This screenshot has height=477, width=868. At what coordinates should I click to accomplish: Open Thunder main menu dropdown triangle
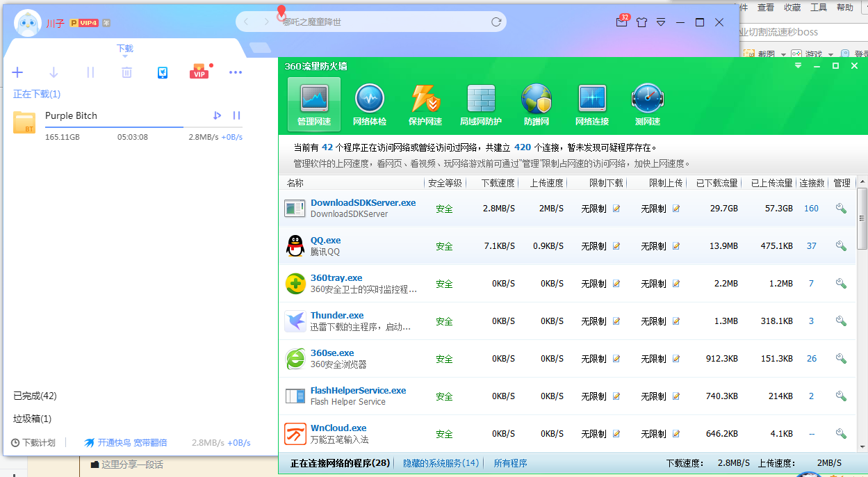(661, 22)
